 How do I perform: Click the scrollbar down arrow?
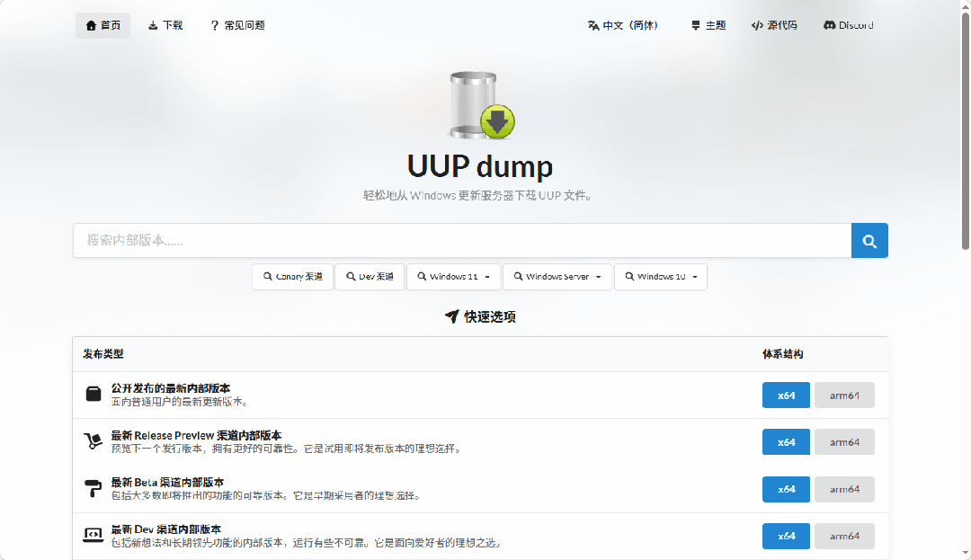tap(966, 554)
